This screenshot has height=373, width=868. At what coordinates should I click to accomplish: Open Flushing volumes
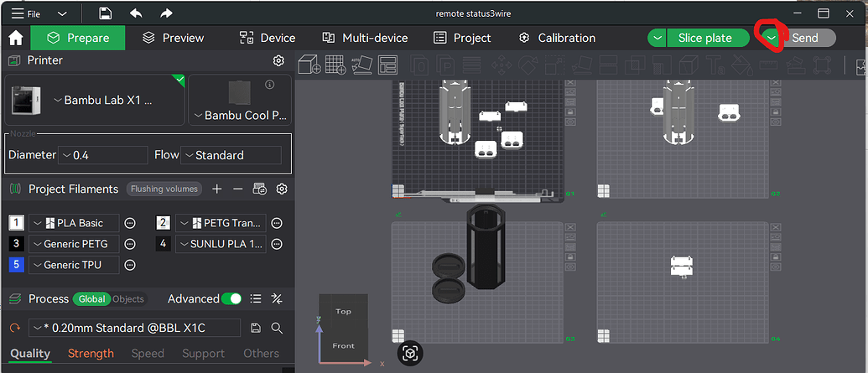pos(164,189)
